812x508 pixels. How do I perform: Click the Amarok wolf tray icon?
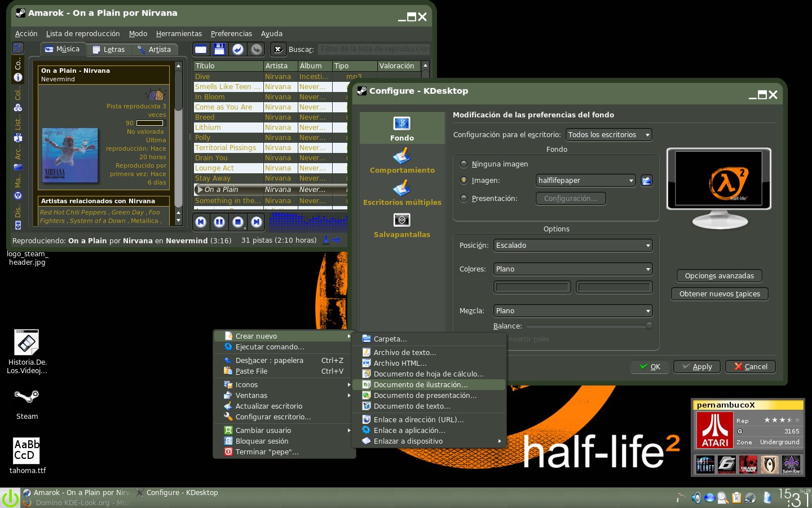pos(751,497)
